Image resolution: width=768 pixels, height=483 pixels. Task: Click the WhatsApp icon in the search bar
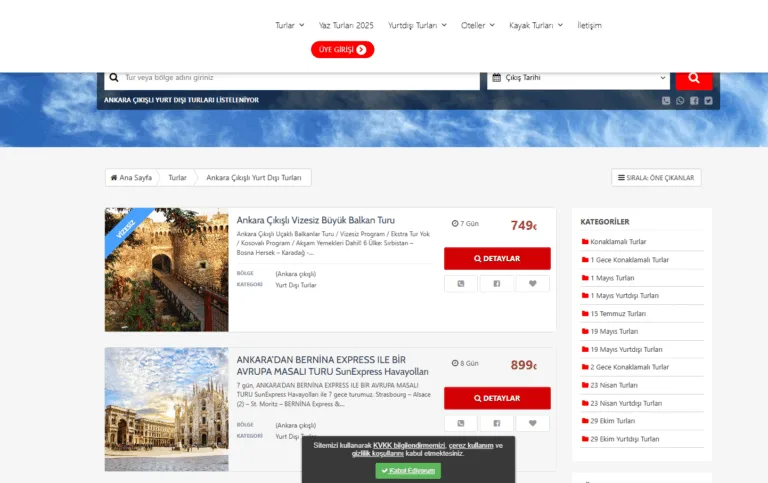[x=680, y=101]
